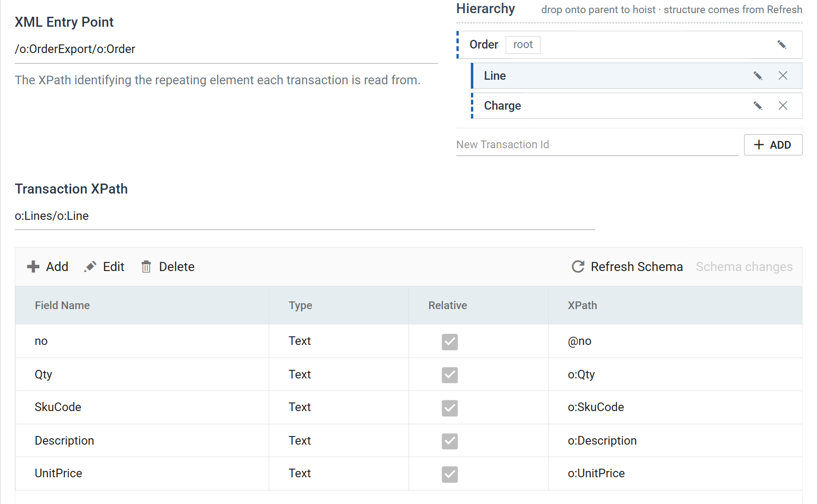Click the @no XPath cell
This screenshot has width=817, height=504.
675,341
